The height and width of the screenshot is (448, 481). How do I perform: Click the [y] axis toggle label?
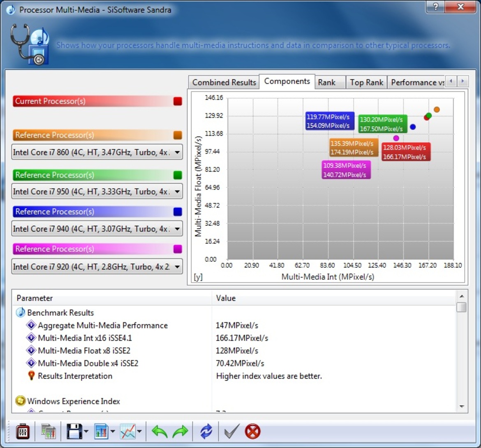pos(198,277)
